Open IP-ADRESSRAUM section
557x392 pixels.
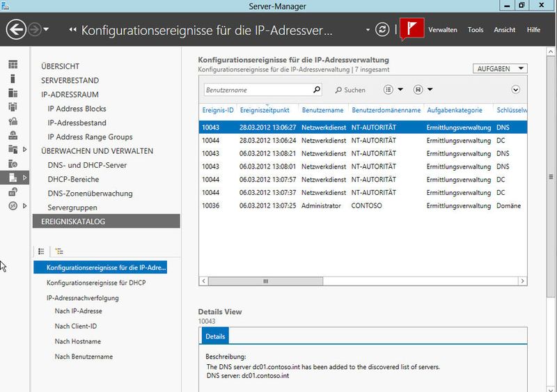(70, 95)
